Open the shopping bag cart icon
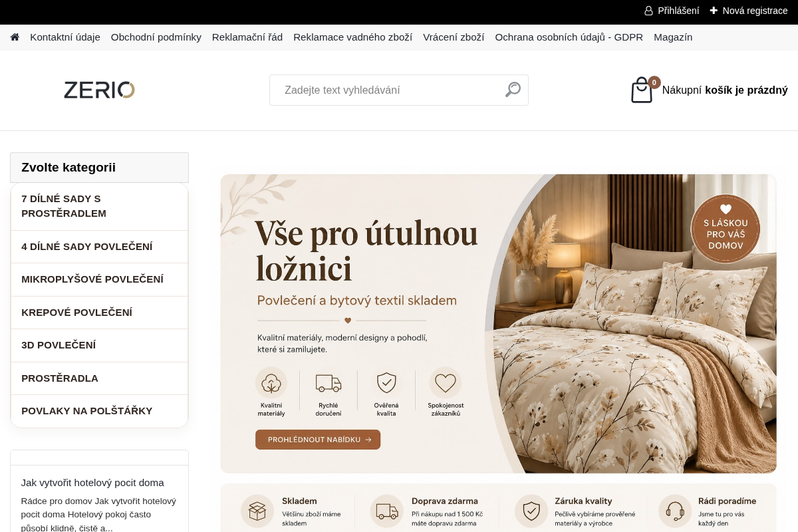 pos(642,90)
